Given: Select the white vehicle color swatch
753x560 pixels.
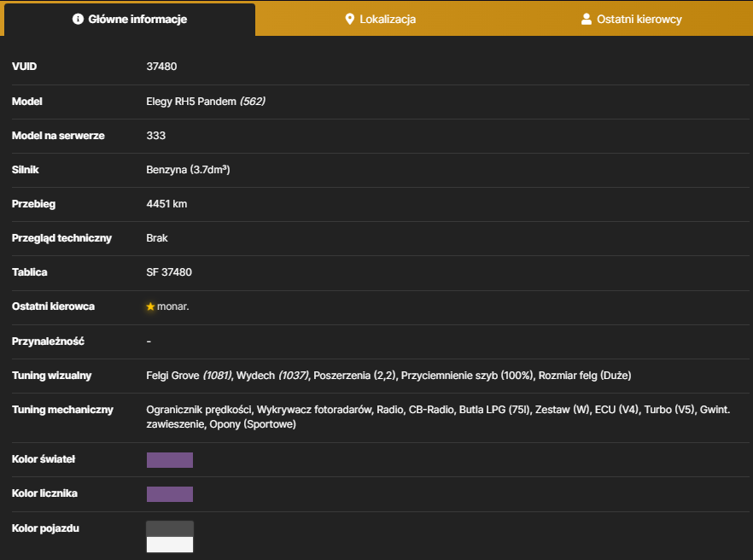Looking at the screenshot, I should (170, 545).
